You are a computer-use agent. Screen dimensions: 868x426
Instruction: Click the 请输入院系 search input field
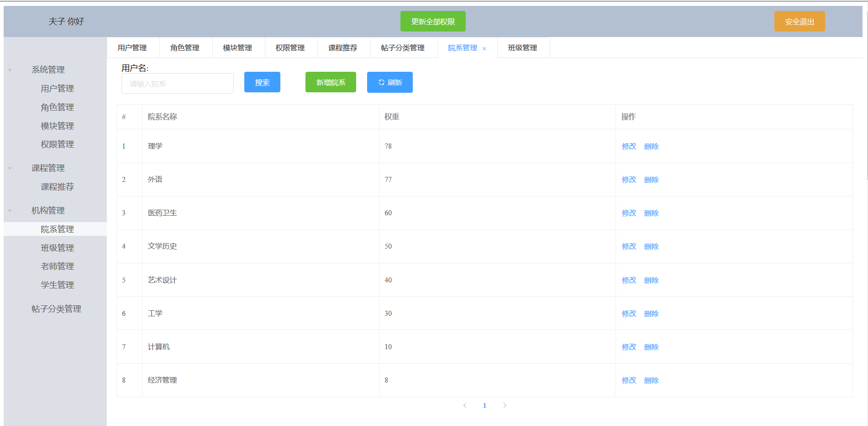click(177, 83)
